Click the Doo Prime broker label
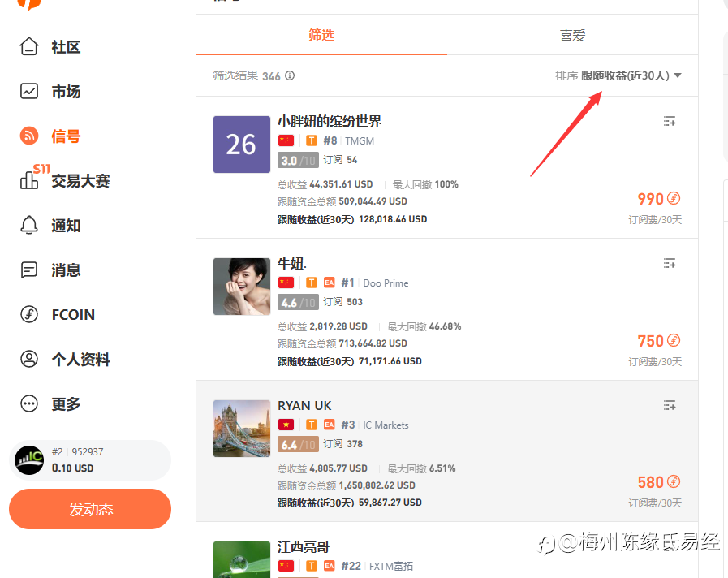 (x=386, y=283)
